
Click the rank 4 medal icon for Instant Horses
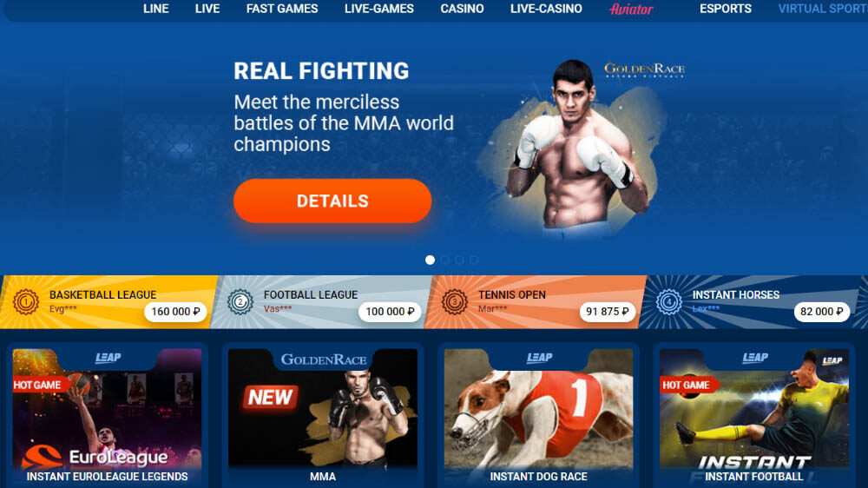pyautogui.click(x=668, y=302)
